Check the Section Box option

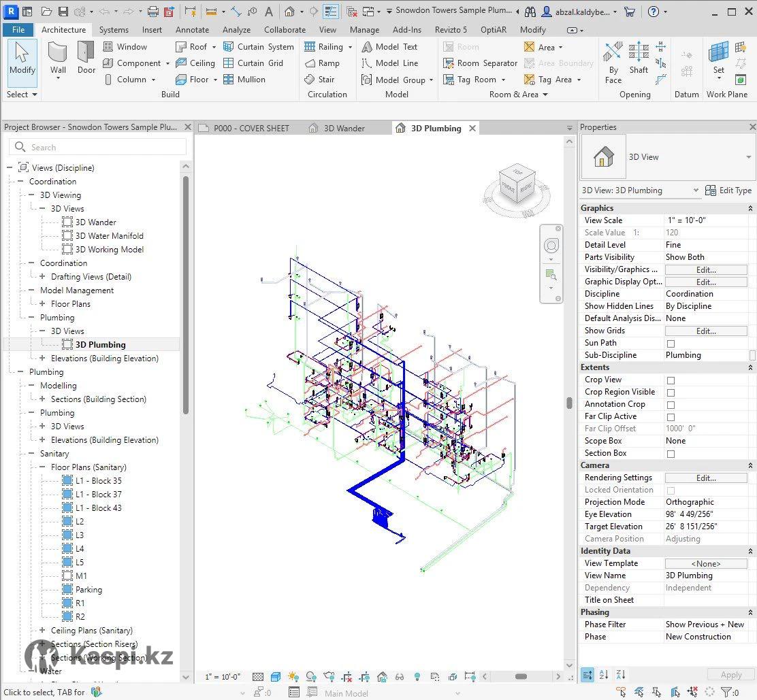click(671, 454)
